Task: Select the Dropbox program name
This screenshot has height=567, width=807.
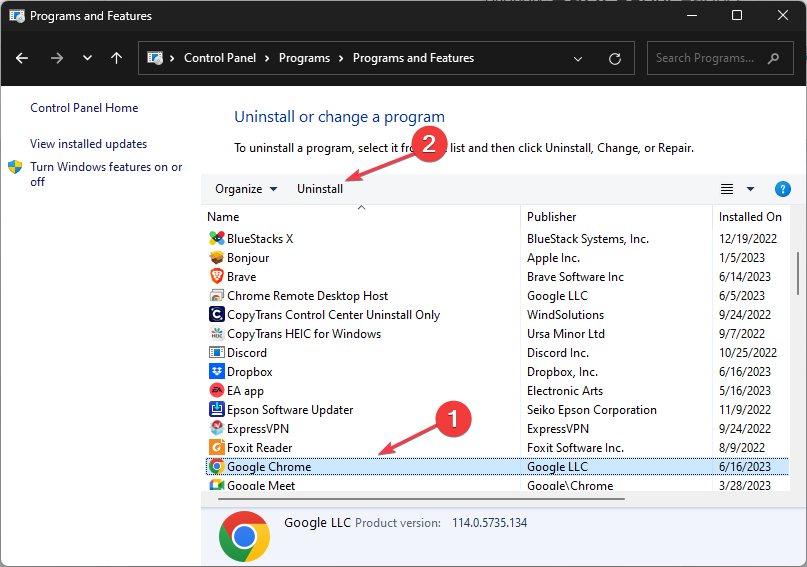Action: point(250,371)
